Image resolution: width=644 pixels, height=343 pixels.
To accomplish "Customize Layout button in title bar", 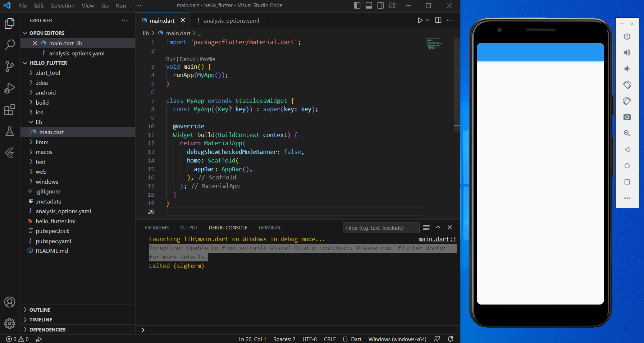I will [392, 5].
